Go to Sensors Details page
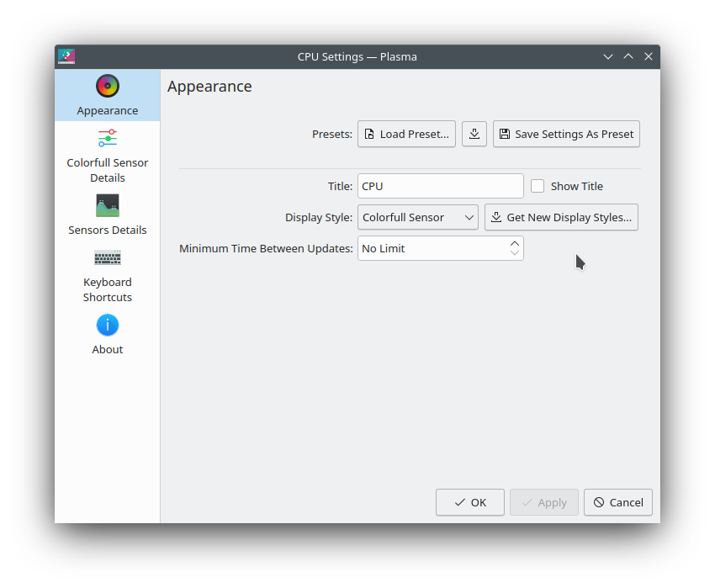This screenshot has height=588, width=715. click(107, 215)
